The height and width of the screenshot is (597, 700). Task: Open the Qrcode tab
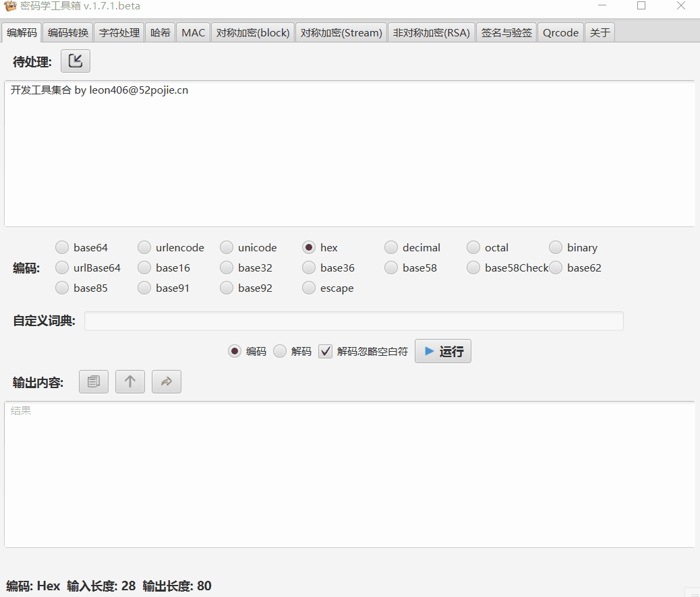coord(560,32)
